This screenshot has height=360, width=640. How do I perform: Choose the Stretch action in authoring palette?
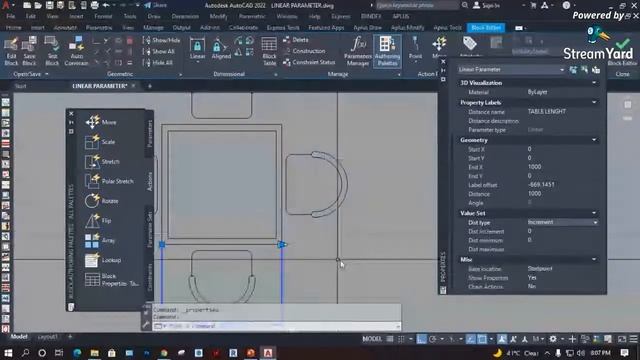point(102,162)
